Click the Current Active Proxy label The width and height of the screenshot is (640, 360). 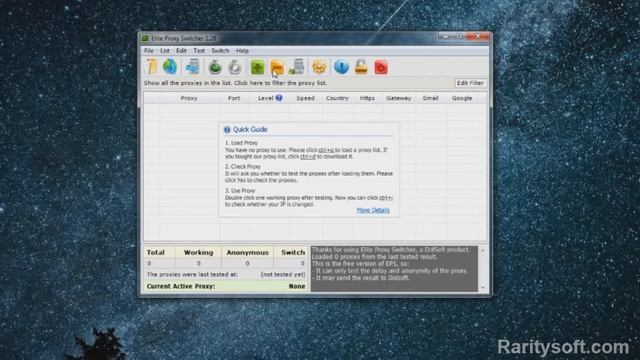[x=181, y=286]
